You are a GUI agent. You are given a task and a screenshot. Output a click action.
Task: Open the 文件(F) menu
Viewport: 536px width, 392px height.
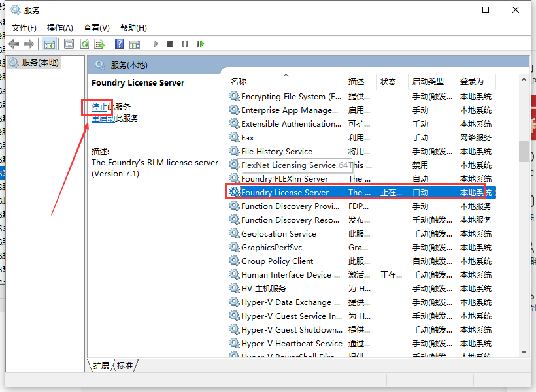(x=24, y=27)
